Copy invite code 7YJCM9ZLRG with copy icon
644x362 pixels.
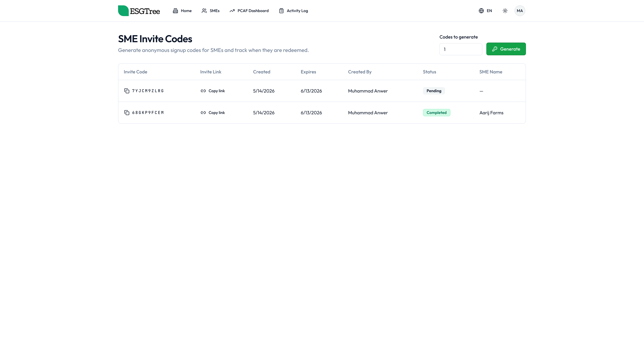[x=127, y=91]
